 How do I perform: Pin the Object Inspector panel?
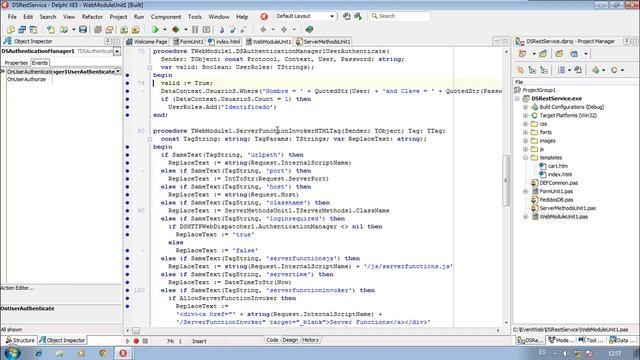pos(108,41)
